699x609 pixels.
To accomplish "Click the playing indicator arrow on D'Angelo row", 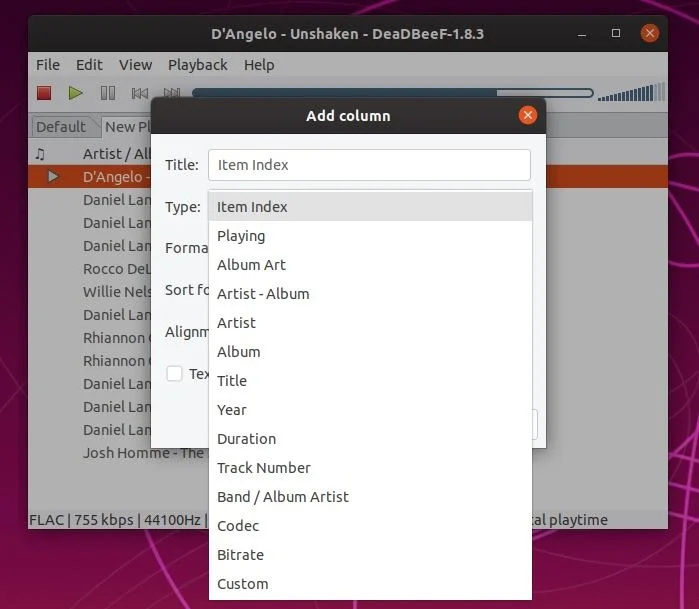I will [53, 176].
